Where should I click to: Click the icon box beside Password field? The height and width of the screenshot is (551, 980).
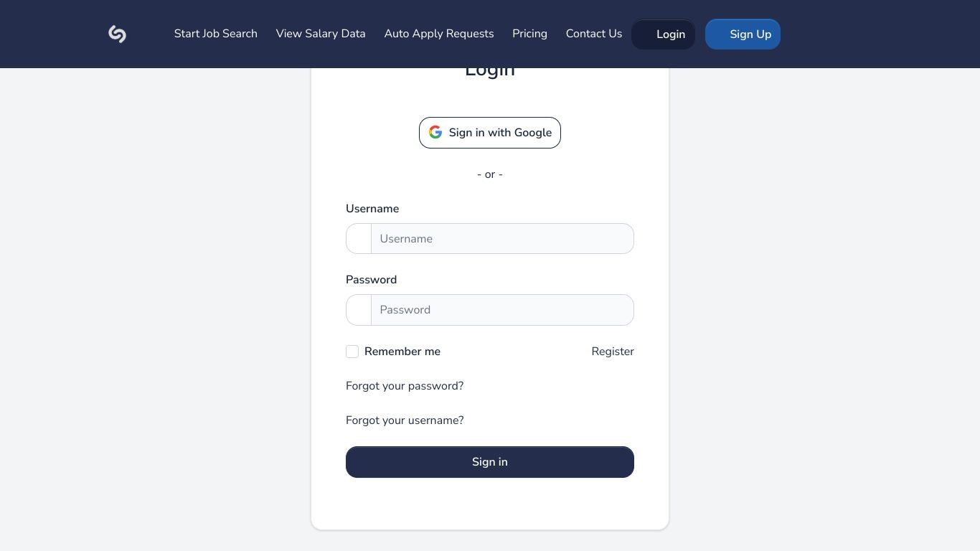pos(359,310)
